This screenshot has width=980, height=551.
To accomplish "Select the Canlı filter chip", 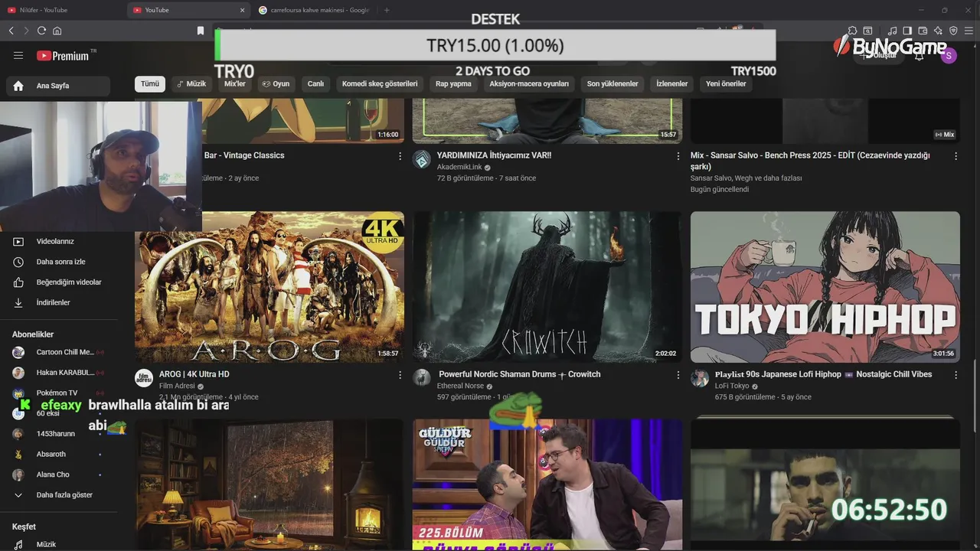I will (315, 84).
